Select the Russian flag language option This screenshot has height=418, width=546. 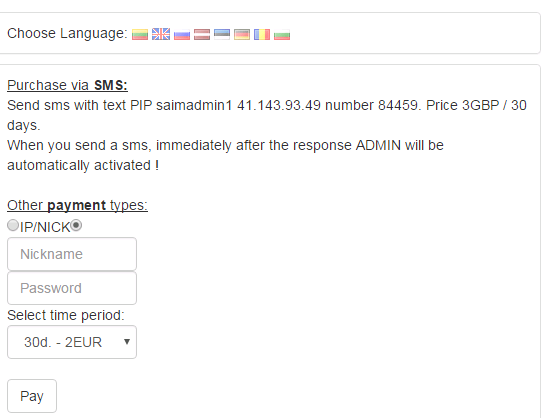click(182, 34)
